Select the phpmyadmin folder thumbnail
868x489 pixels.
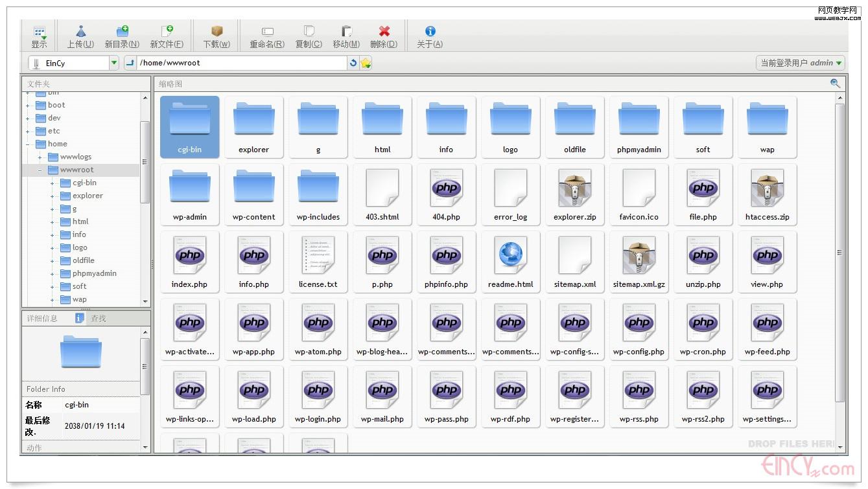639,127
